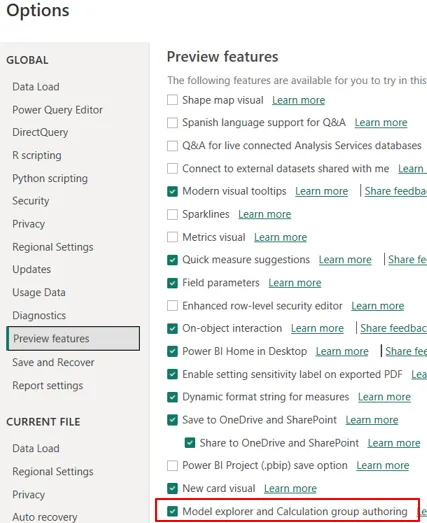
Task: Open Usage Data options
Action: click(39, 293)
